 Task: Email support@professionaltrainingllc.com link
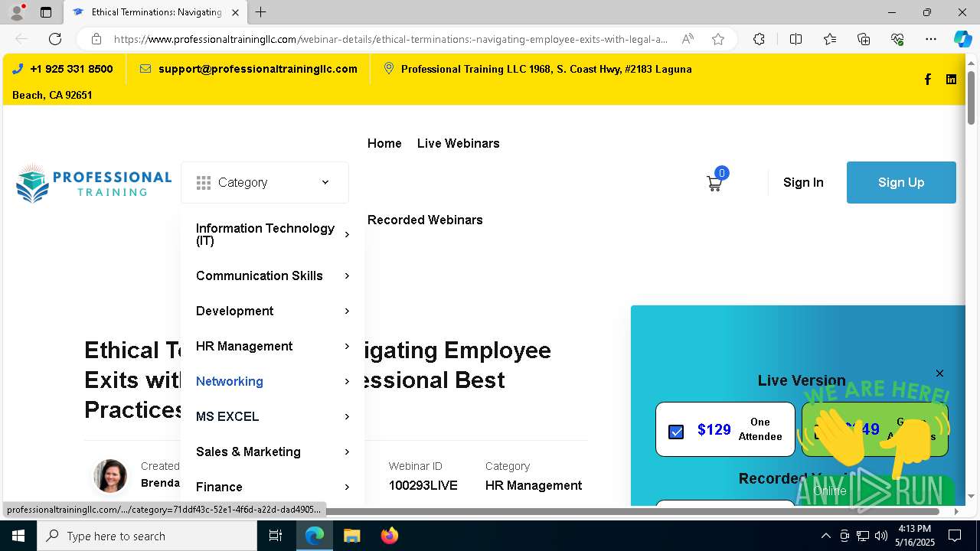point(258,69)
